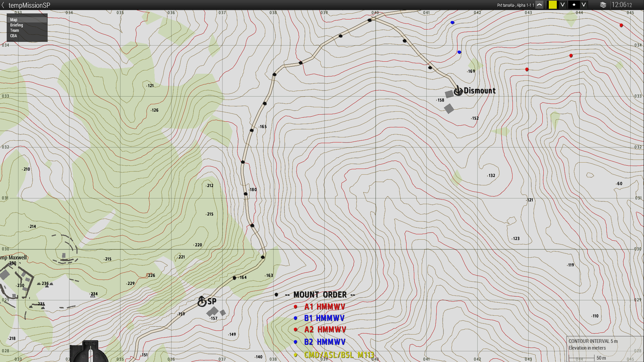Viewport: 644px width, 362px height.
Task: Click the SP start point marker icon
Action: pos(202,302)
